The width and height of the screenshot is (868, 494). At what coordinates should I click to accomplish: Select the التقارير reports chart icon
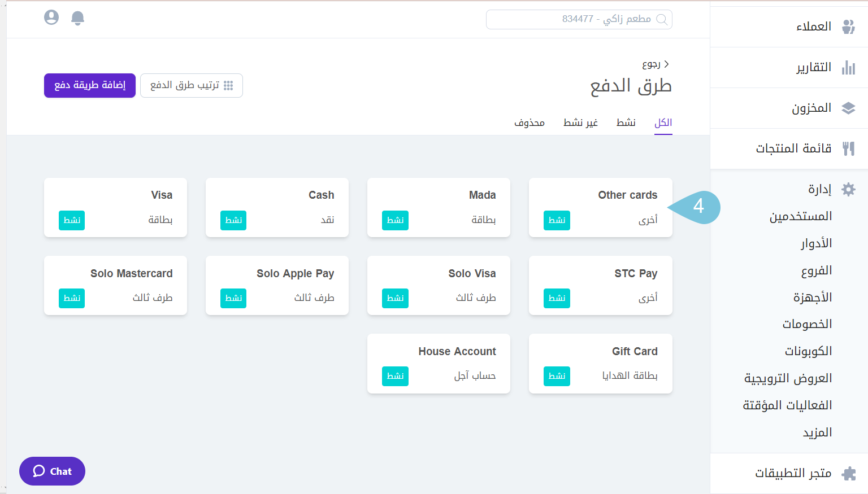coord(848,67)
